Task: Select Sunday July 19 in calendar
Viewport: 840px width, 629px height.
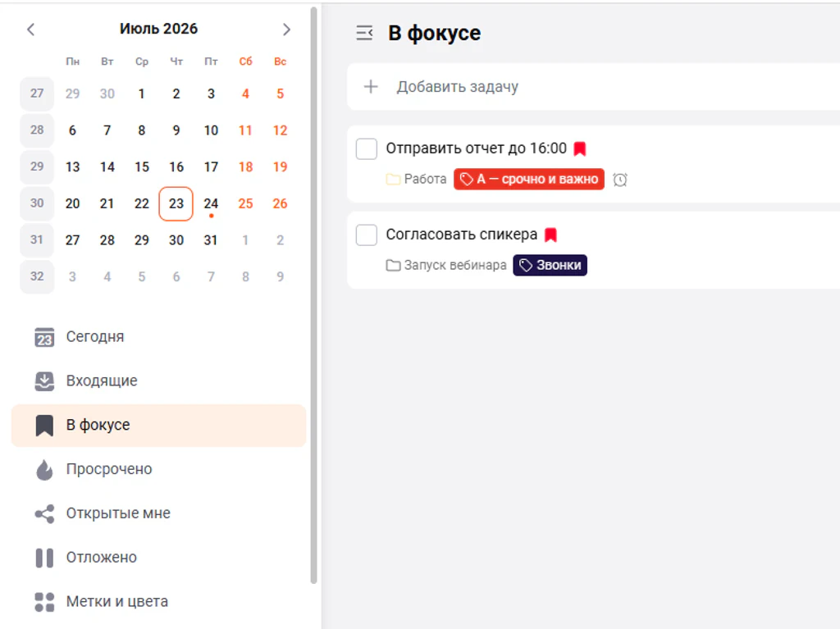Action: [281, 167]
